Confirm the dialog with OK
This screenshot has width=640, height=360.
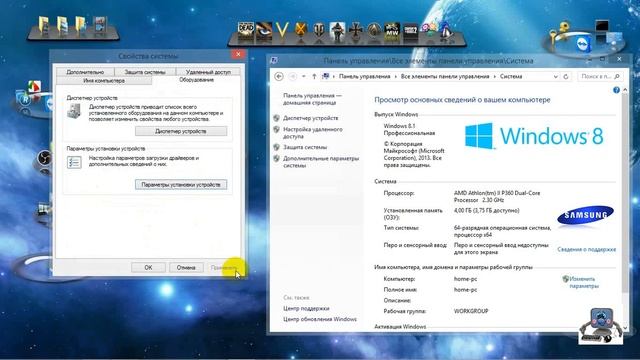tap(148, 267)
